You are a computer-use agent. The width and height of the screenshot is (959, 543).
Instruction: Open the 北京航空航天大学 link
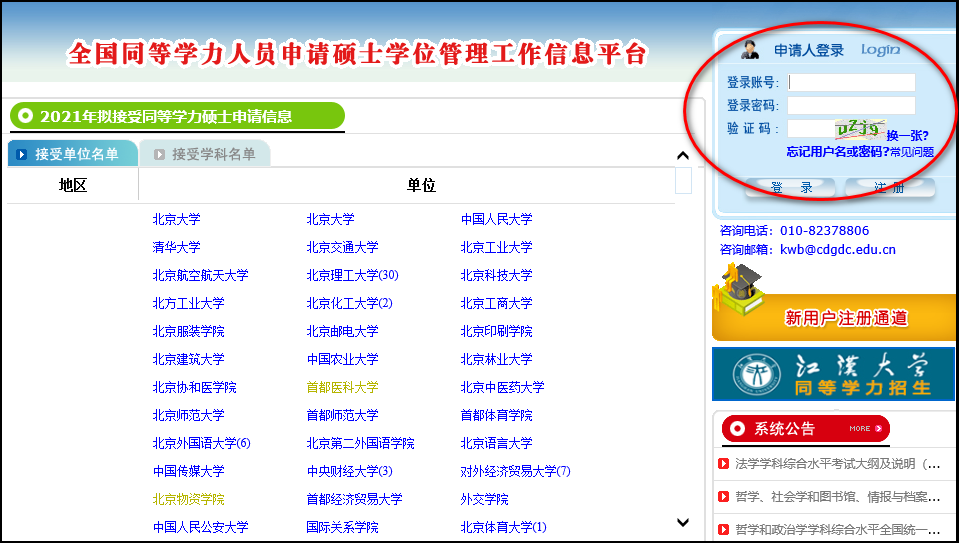pos(200,275)
